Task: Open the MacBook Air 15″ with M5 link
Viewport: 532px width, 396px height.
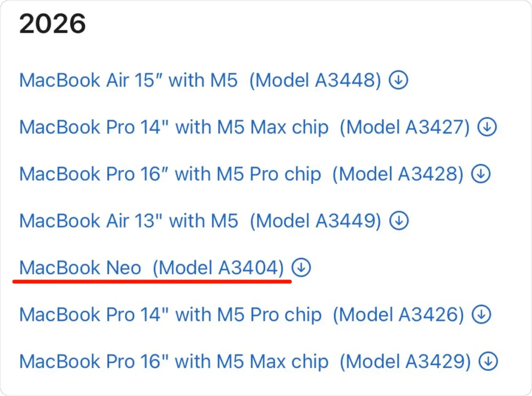Action: [x=129, y=81]
